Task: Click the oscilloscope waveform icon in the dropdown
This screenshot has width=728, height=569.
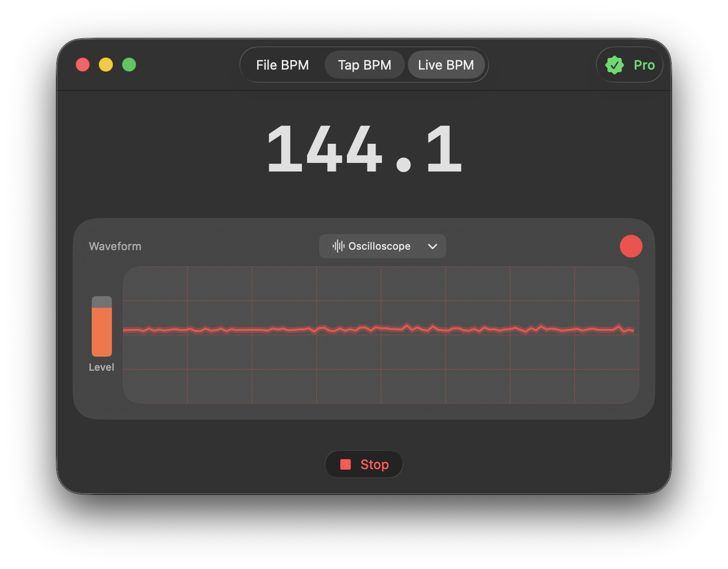Action: tap(338, 246)
